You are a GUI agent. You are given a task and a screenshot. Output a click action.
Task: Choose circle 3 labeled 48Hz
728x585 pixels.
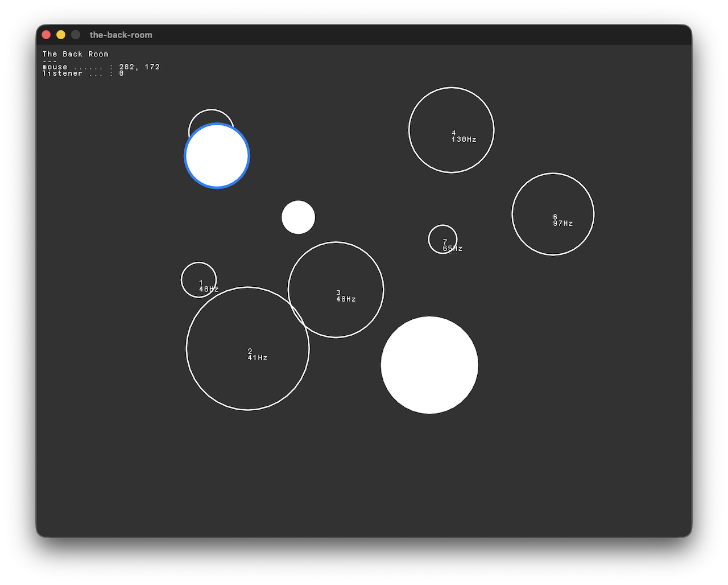(x=336, y=290)
